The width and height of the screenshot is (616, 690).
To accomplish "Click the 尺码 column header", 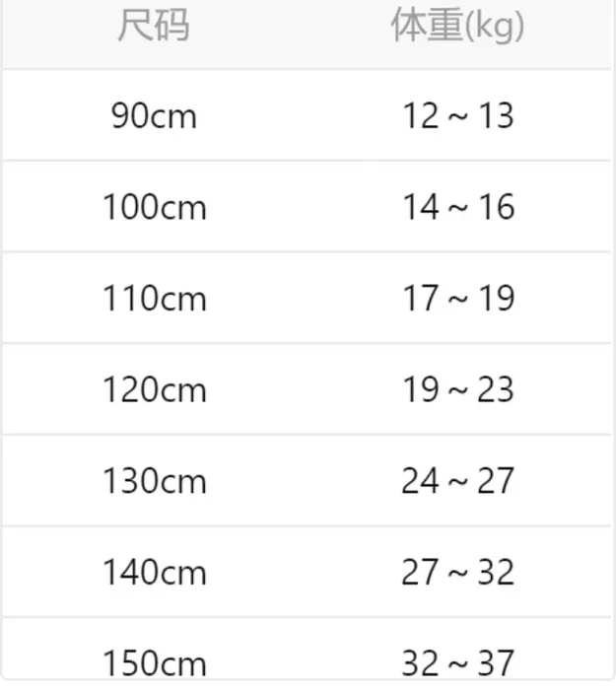I will point(153,27).
